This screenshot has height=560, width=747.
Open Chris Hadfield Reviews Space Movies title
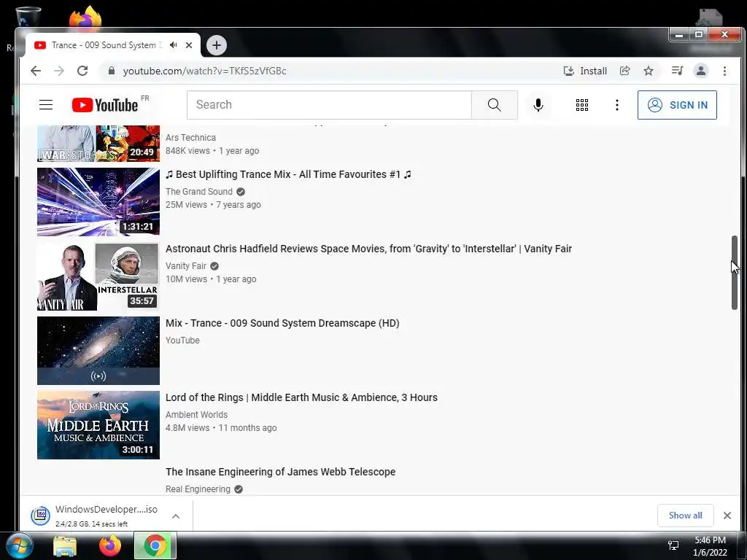coord(368,249)
